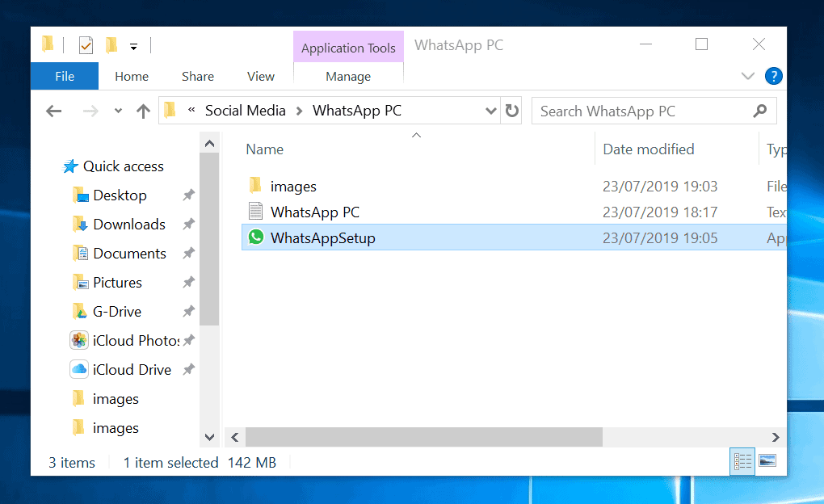
Task: Sort by the Date modified column header
Action: (649, 149)
